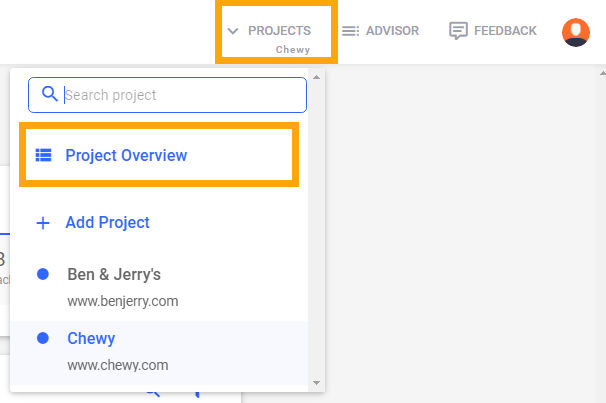This screenshot has width=606, height=403.
Task: Click the www.chewy.com URL text
Action: (x=118, y=365)
